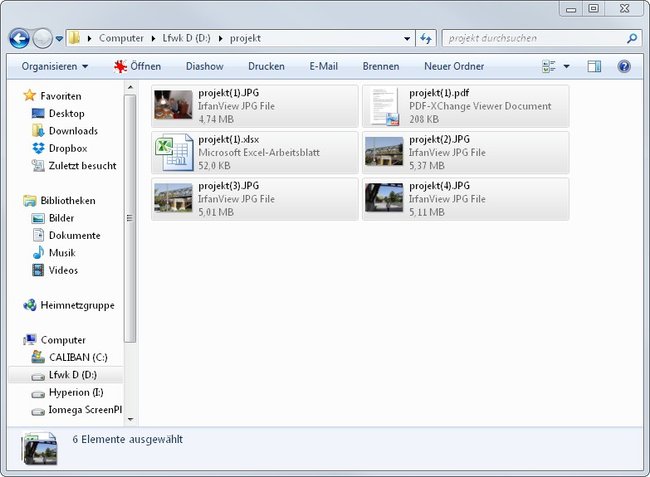Maximize the Explorer window

(594, 8)
